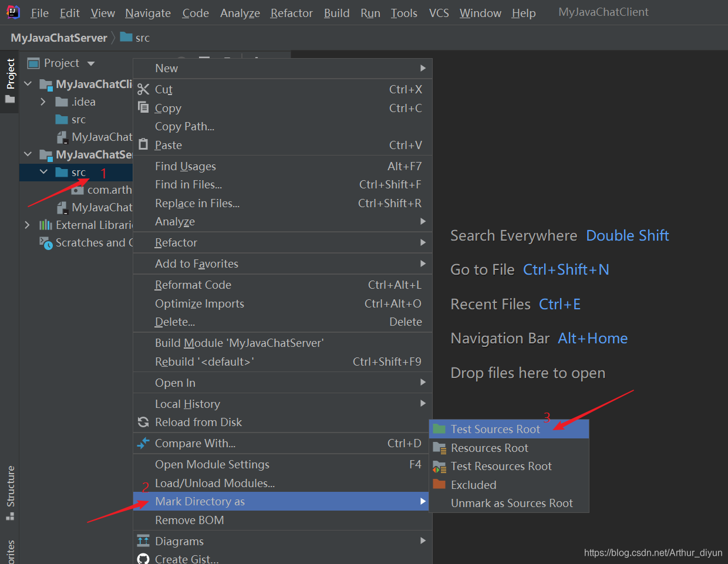728x564 pixels.
Task: Select Replace in Files...
Action: 282,203
